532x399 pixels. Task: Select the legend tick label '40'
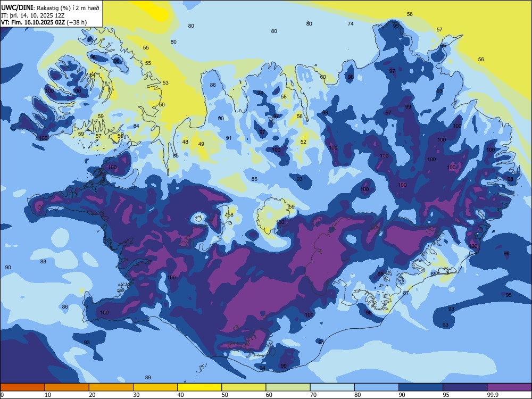(180, 395)
